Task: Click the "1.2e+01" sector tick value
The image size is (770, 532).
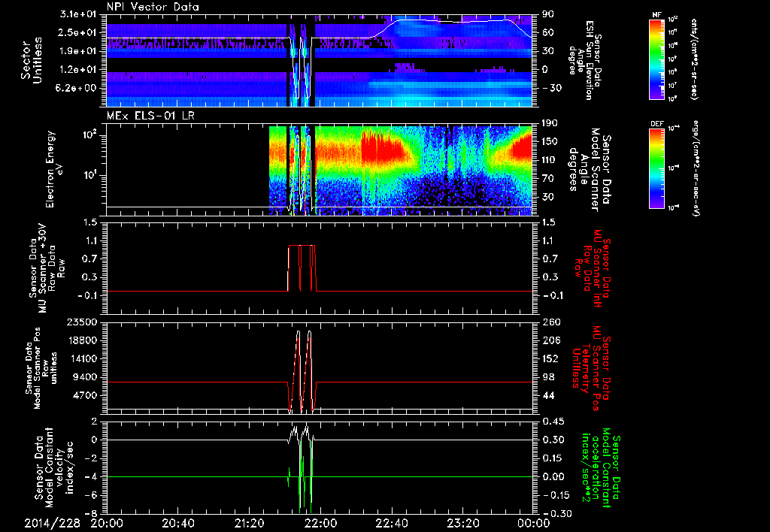Action: coord(78,70)
